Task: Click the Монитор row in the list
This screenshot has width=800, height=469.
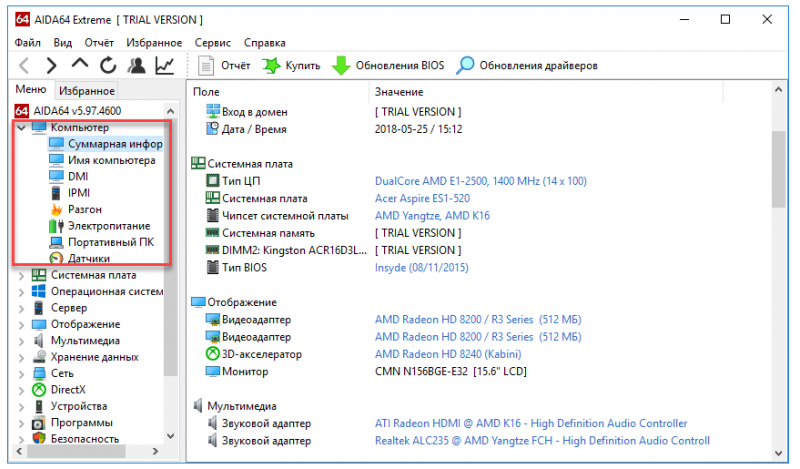Action: (x=365, y=372)
